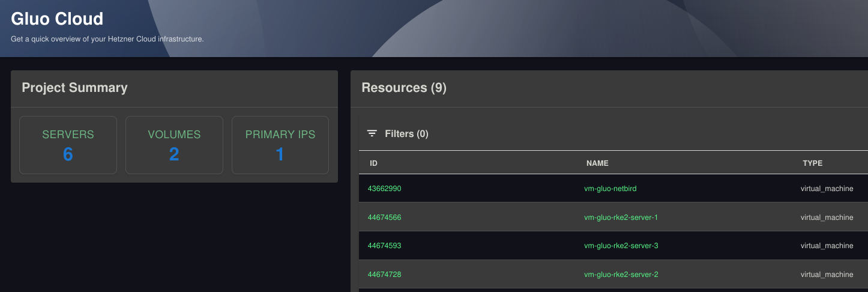
Task: Open the Servers summary card
Action: coord(68,145)
